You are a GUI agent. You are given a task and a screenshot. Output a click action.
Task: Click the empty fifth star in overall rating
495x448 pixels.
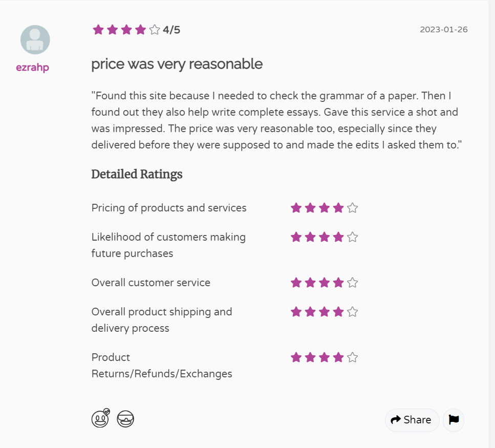155,30
